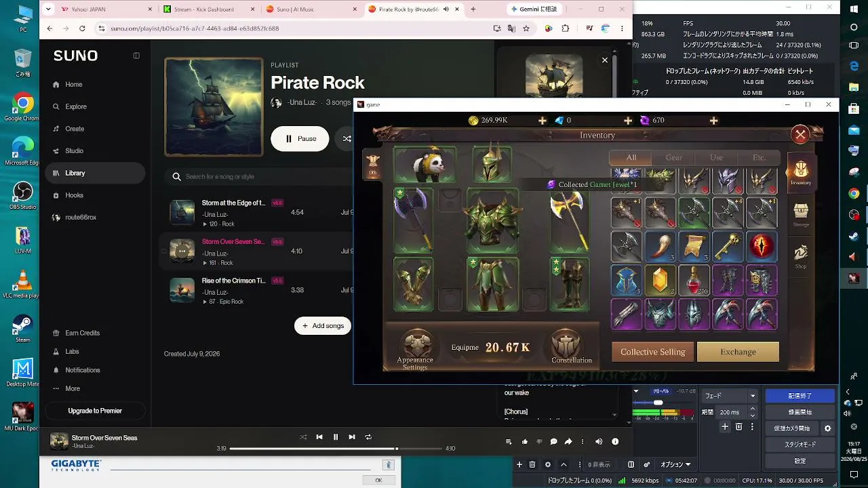Viewport: 868px width, 488px height.
Task: Switch to All tab in inventory
Action: (631, 158)
